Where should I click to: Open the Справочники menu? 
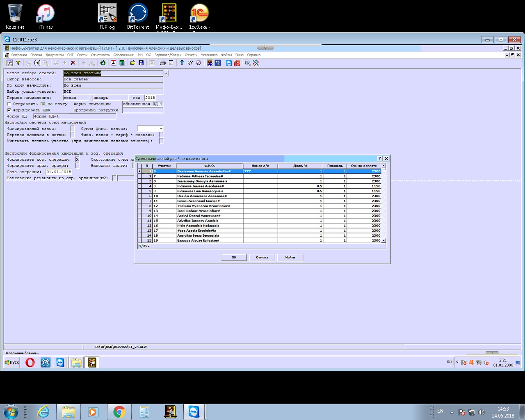(x=124, y=55)
